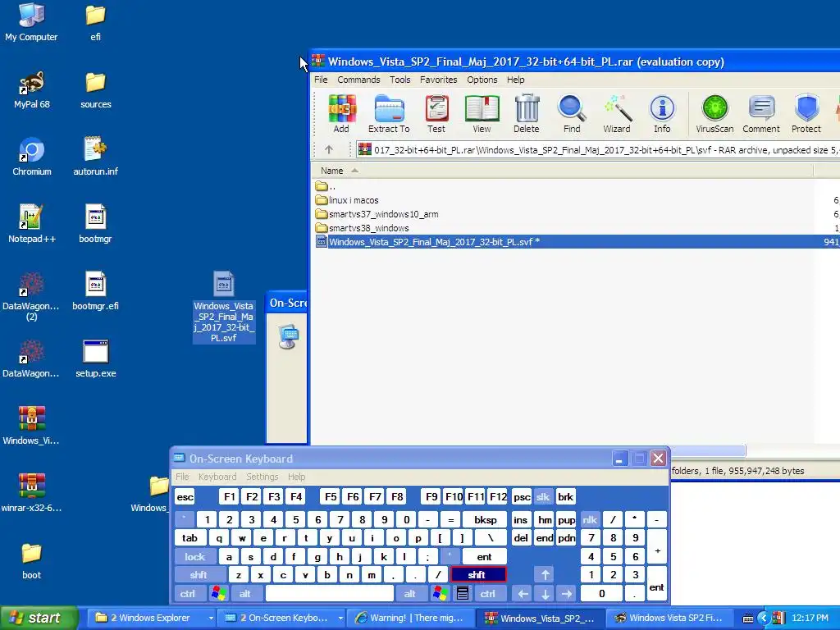Expand the Windows Explorer taskbar group arrow
This screenshot has height=630, width=840.
click(211, 618)
